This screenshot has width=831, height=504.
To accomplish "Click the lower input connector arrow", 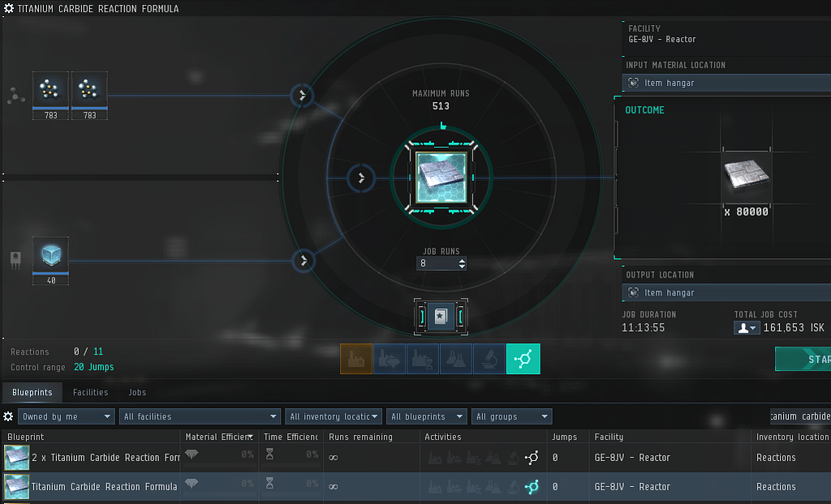I will coord(304,261).
